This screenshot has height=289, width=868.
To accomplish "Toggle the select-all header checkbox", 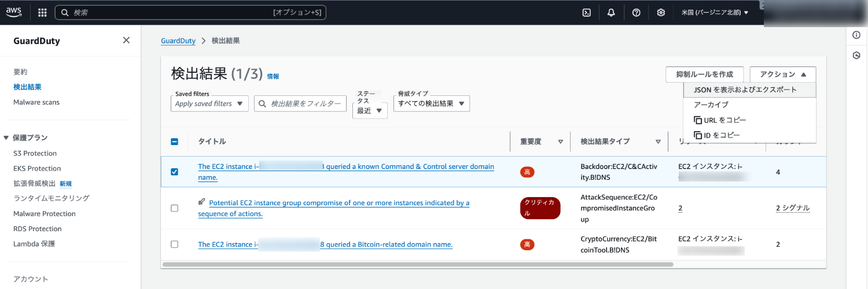I will 175,142.
